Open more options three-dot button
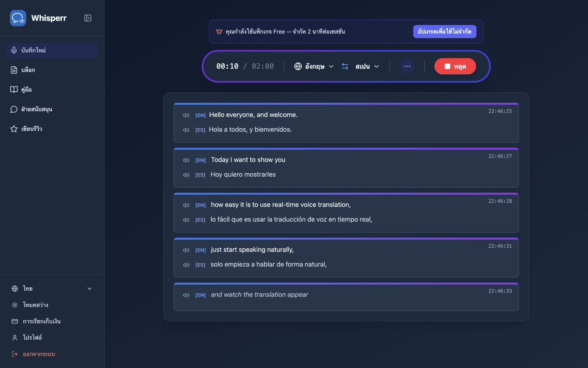Image resolution: width=588 pixels, height=368 pixels. tap(407, 66)
